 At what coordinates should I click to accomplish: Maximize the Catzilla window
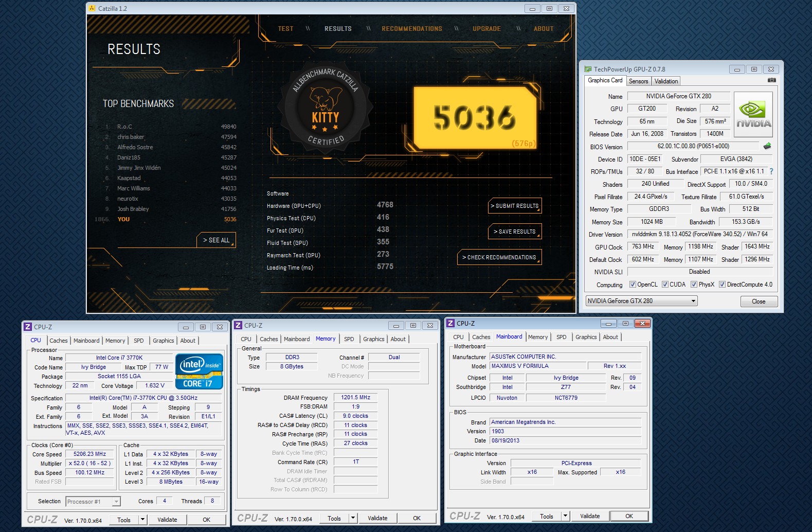coord(549,9)
